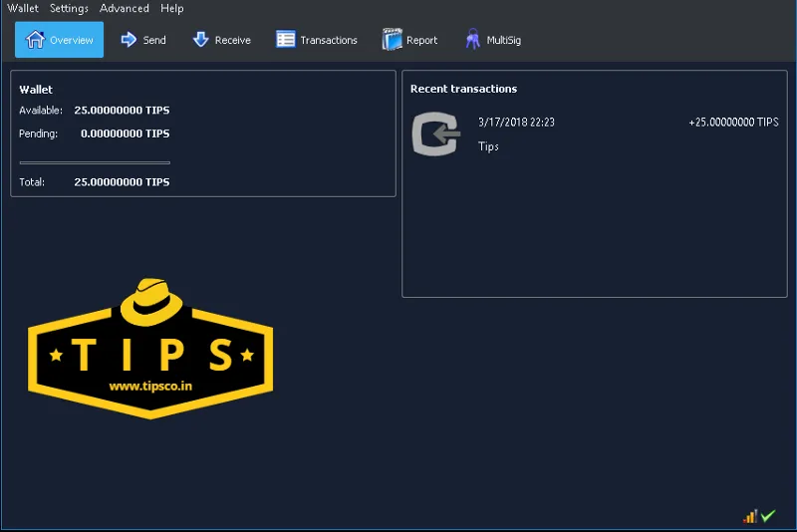The height and width of the screenshot is (532, 797).
Task: Select the Overview tab
Action: [59, 40]
